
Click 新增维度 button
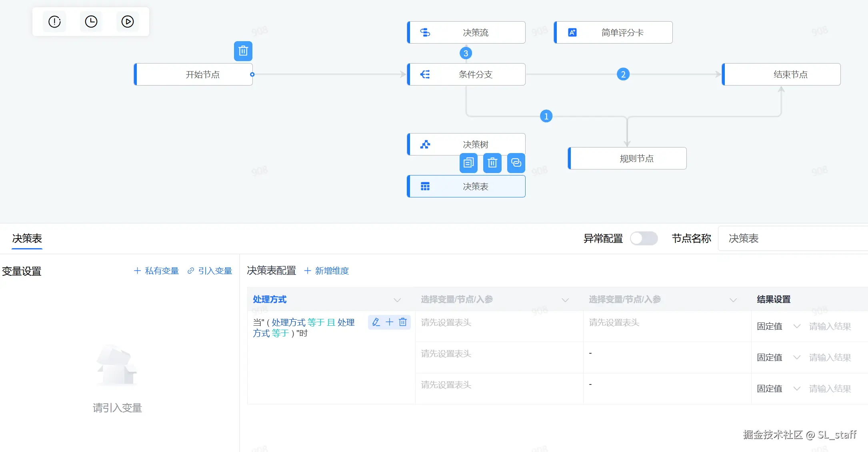(x=327, y=271)
